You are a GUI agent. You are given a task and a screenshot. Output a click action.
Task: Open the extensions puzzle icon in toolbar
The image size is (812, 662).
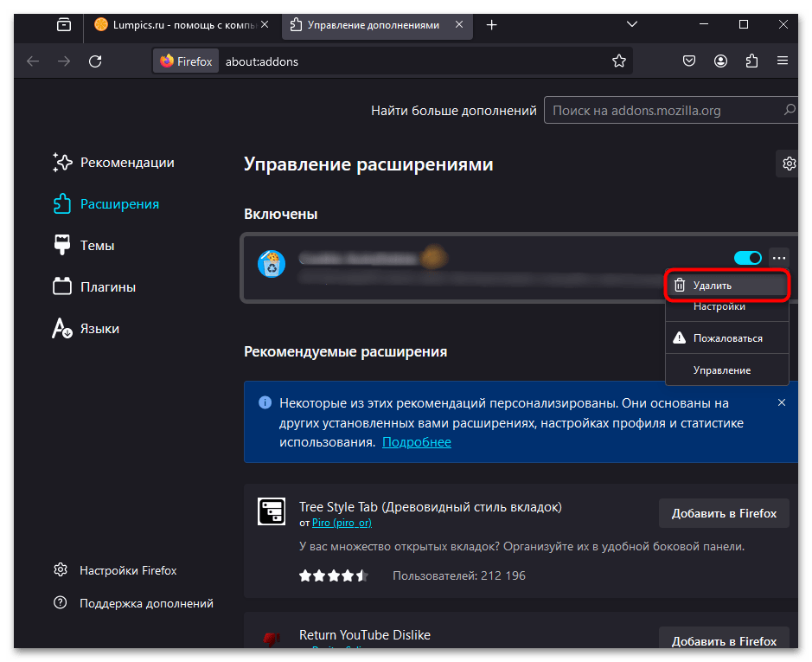pyautogui.click(x=751, y=61)
